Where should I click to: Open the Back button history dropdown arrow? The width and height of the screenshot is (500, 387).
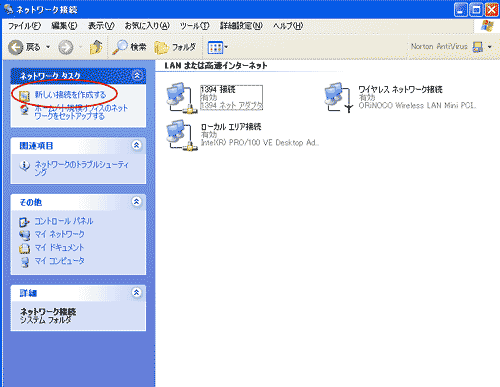[48, 47]
